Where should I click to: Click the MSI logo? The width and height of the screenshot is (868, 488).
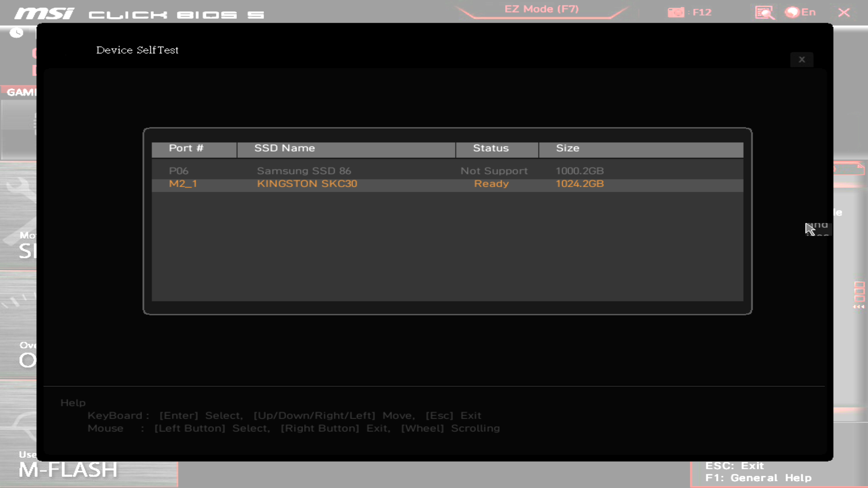coord(44,14)
